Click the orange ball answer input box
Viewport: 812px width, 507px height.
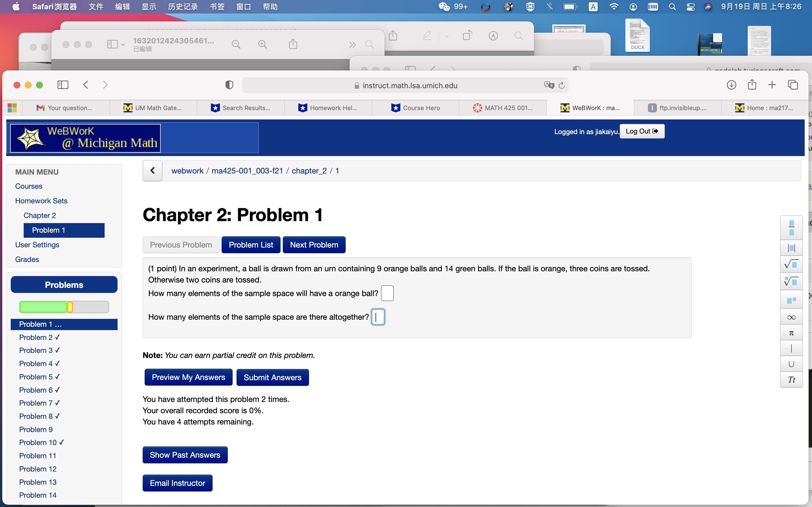tap(387, 293)
